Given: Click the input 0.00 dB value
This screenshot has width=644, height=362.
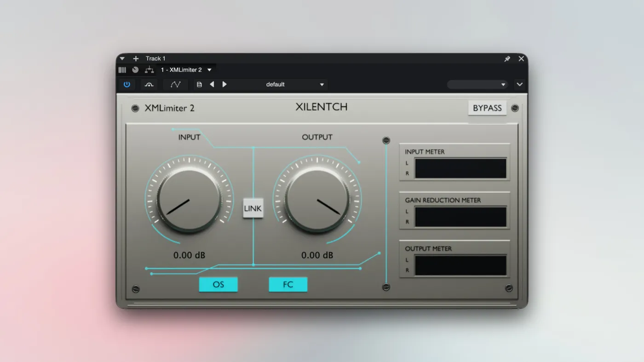Looking at the screenshot, I should [x=190, y=255].
